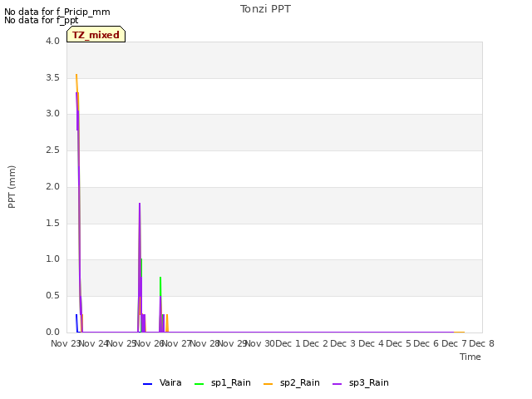Click the 3.5 y-axis tick label

pos(52,77)
